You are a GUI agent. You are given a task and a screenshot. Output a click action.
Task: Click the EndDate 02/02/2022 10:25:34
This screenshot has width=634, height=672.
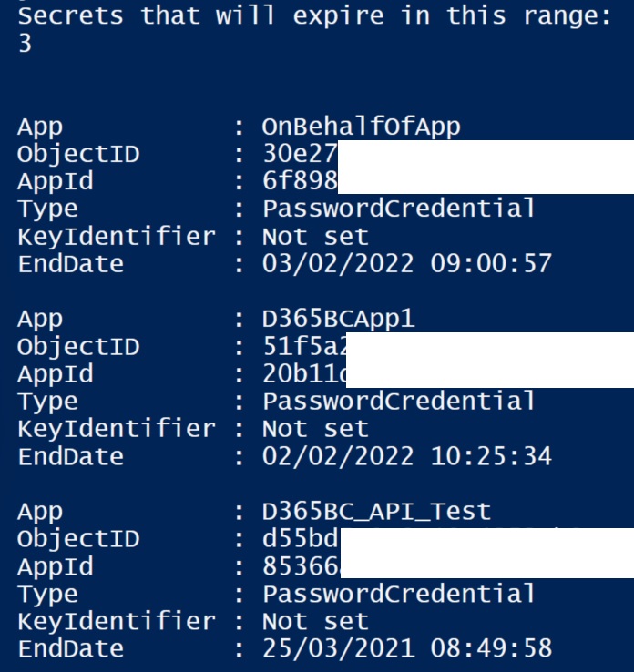click(x=406, y=455)
